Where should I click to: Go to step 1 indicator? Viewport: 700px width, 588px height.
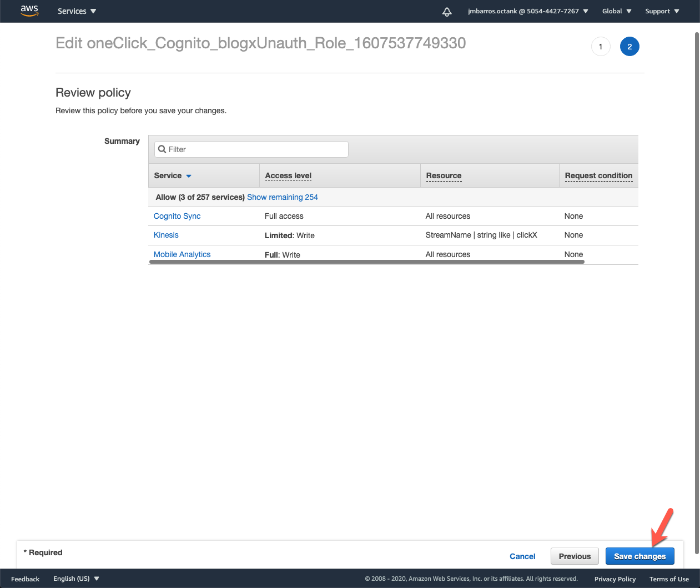(x=601, y=47)
